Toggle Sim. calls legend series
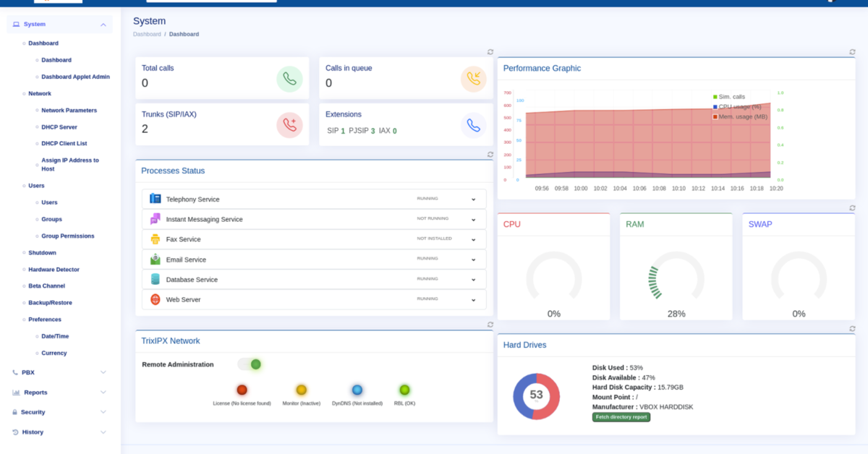 click(729, 97)
